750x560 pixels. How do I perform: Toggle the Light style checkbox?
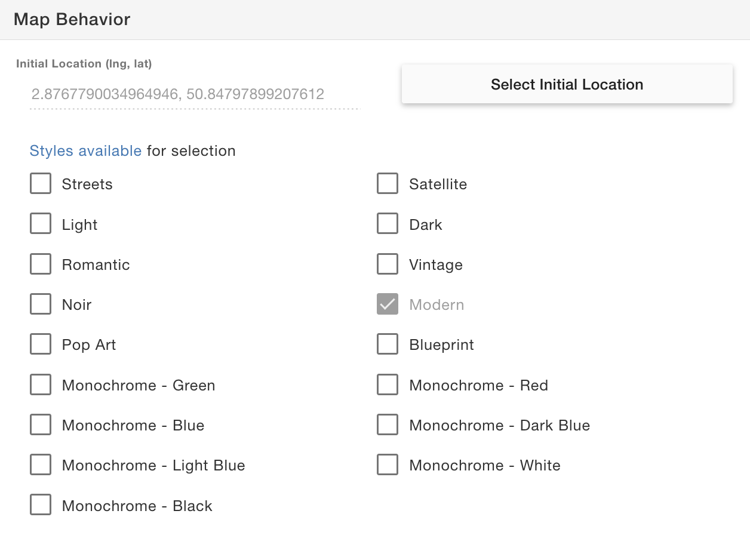click(x=41, y=224)
